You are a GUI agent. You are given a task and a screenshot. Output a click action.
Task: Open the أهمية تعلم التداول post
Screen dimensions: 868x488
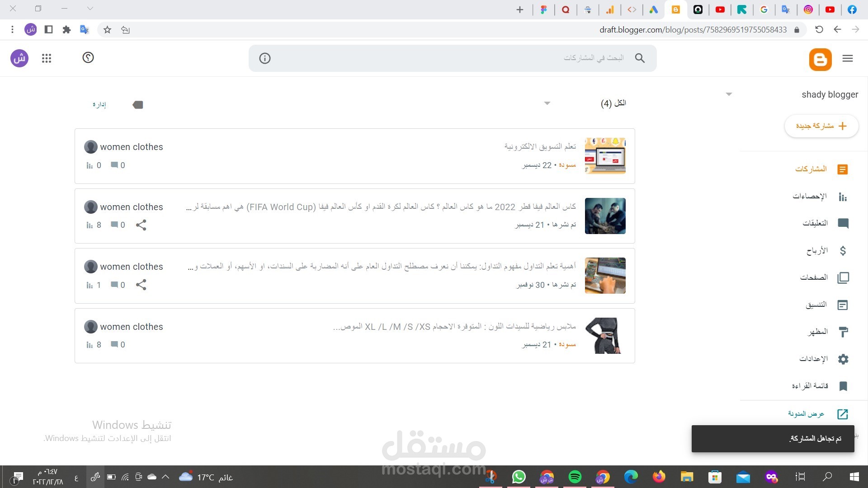coord(382,266)
